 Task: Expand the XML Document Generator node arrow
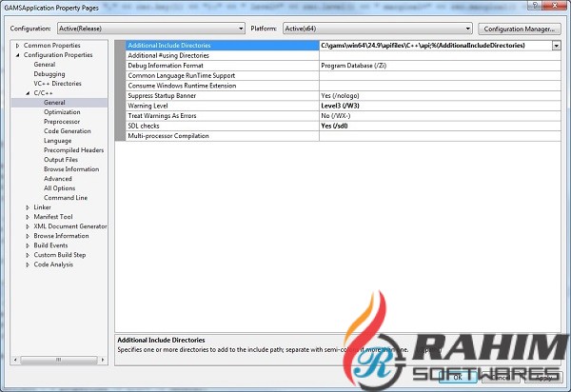click(28, 226)
